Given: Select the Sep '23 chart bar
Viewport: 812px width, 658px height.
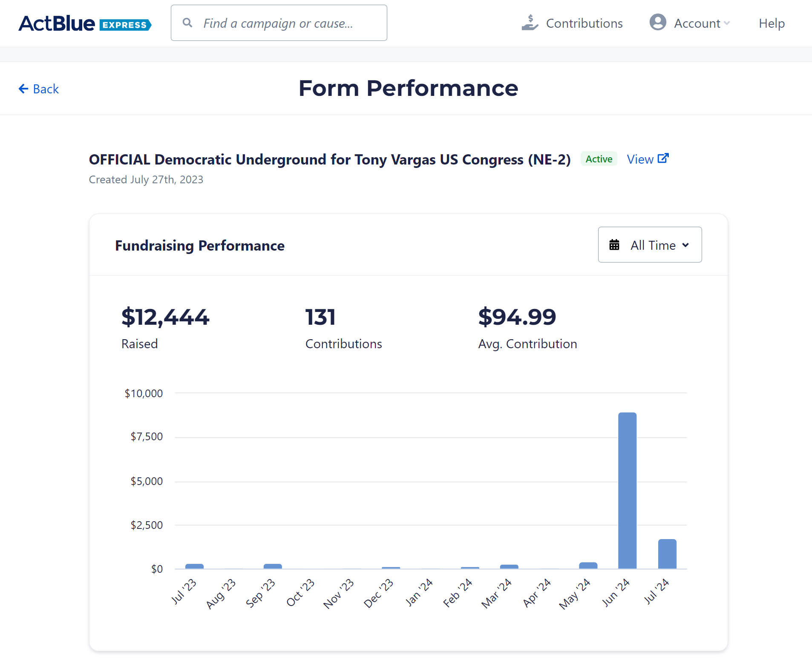Looking at the screenshot, I should pyautogui.click(x=273, y=566).
